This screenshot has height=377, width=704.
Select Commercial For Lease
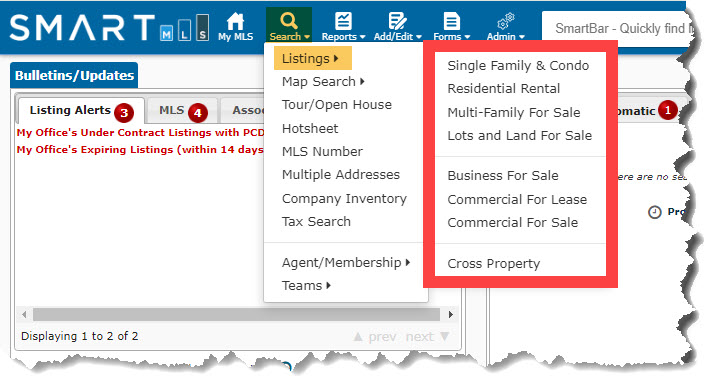pyautogui.click(x=517, y=199)
